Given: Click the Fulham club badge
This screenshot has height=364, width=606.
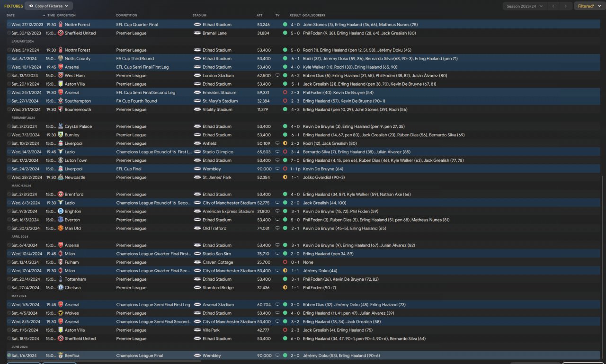Looking at the screenshot, I should tap(61, 262).
